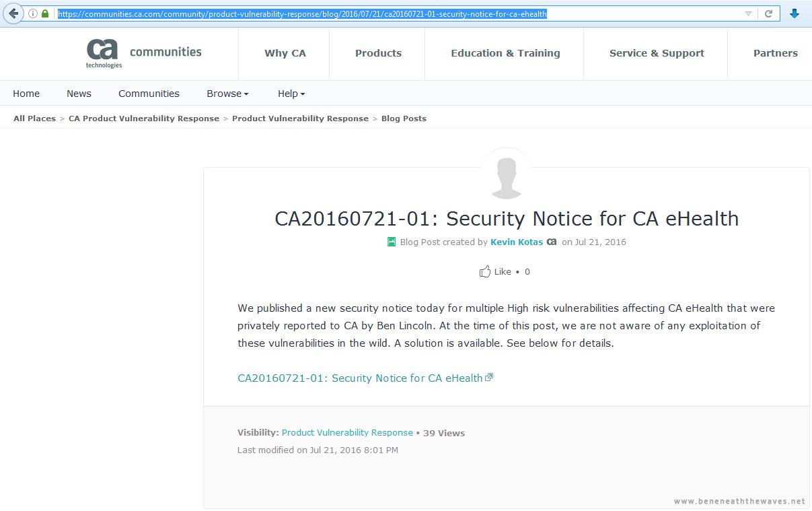Click the like count 0
Screen dimensions: 812x511
tap(527, 272)
